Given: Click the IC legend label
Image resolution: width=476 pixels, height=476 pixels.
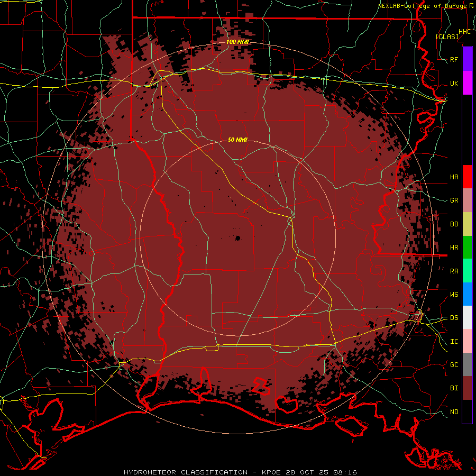Looking at the screenshot, I should tap(454, 342).
